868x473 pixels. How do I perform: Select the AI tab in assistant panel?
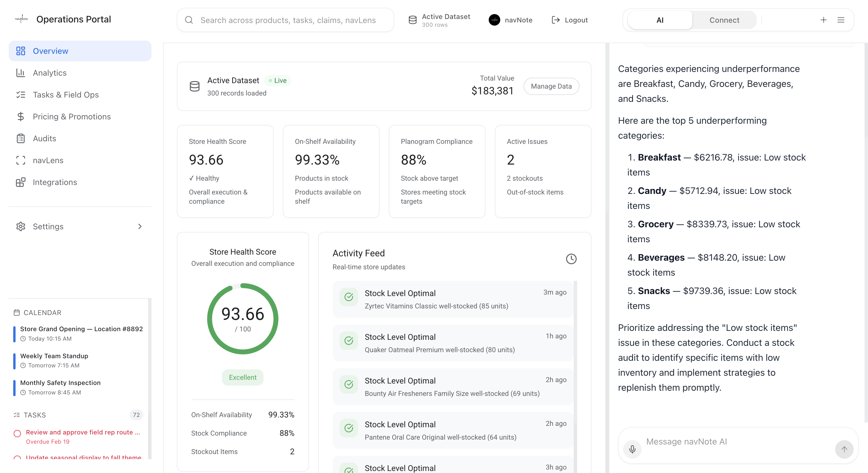(660, 20)
